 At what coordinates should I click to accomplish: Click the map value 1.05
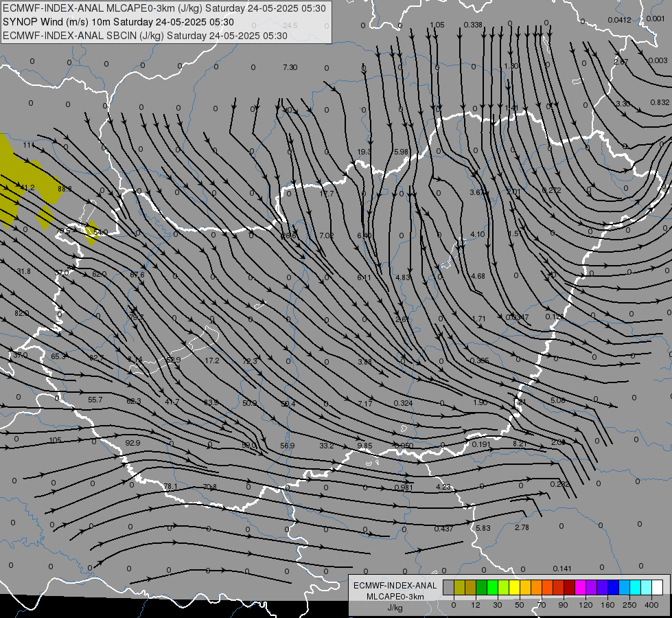click(437, 25)
